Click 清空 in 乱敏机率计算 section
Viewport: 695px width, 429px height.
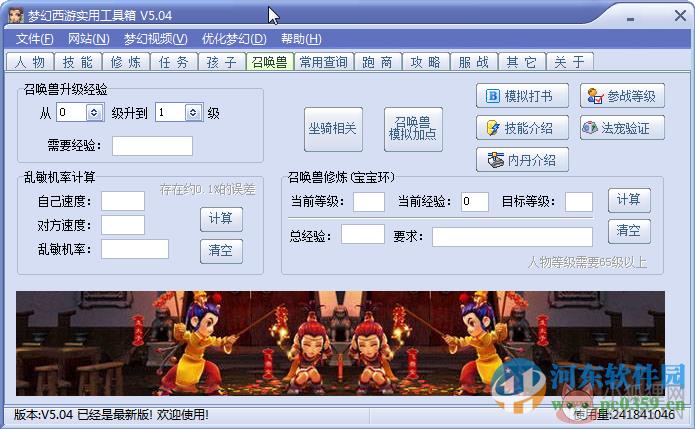[x=221, y=251]
